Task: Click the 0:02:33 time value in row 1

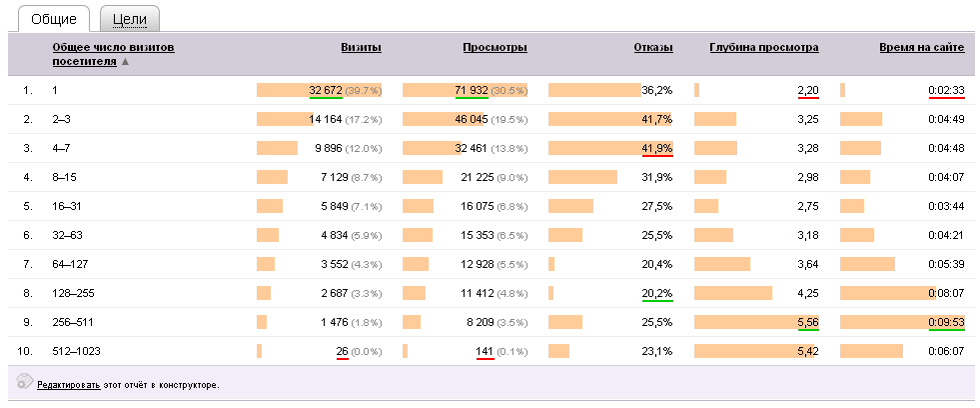Action: click(x=945, y=90)
